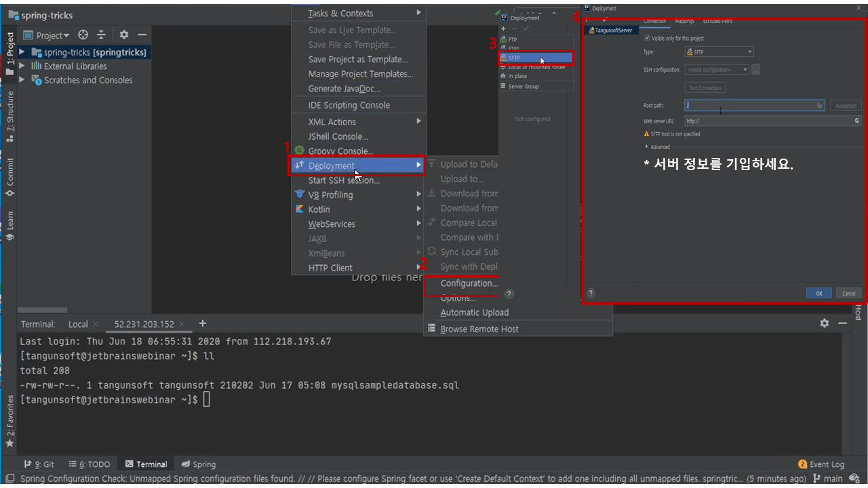Expand the spring-tricks project node
This screenshot has height=488, width=868.
pyautogui.click(x=22, y=52)
